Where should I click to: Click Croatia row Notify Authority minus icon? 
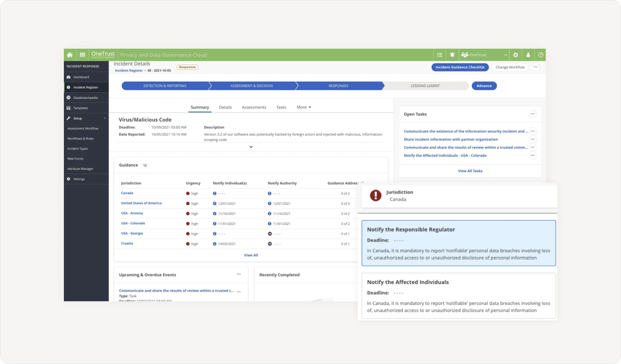[x=270, y=244]
